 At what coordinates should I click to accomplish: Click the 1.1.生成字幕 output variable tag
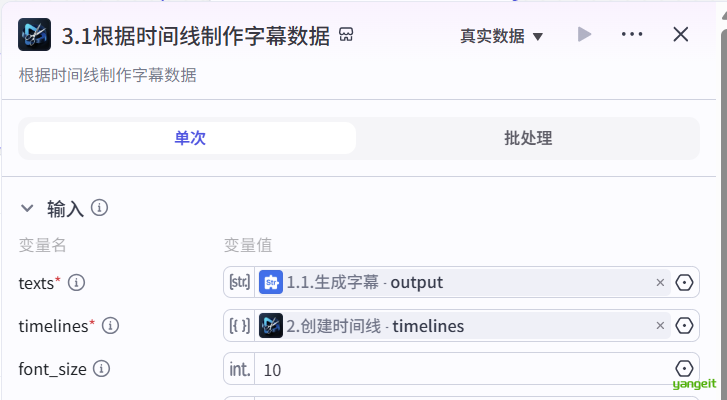(364, 283)
